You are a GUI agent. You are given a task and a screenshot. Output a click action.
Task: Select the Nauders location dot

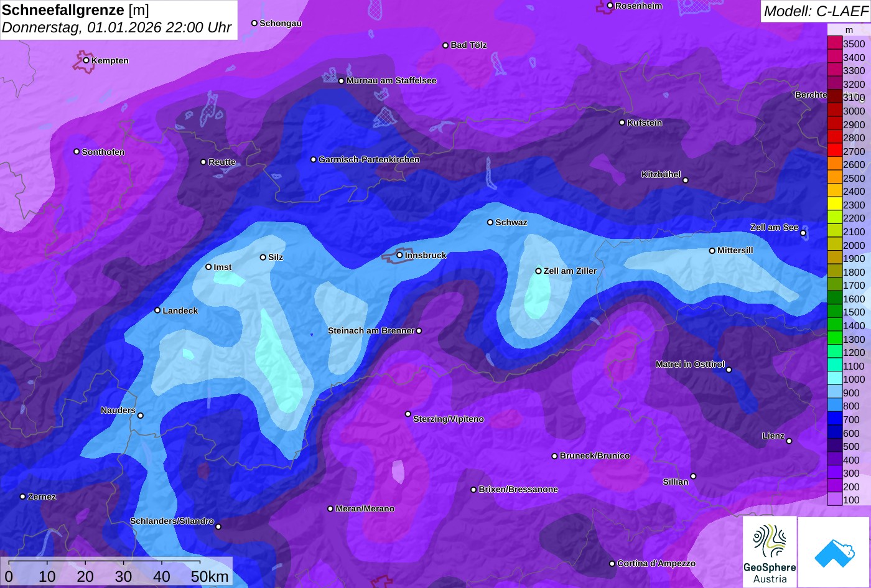[x=140, y=416]
